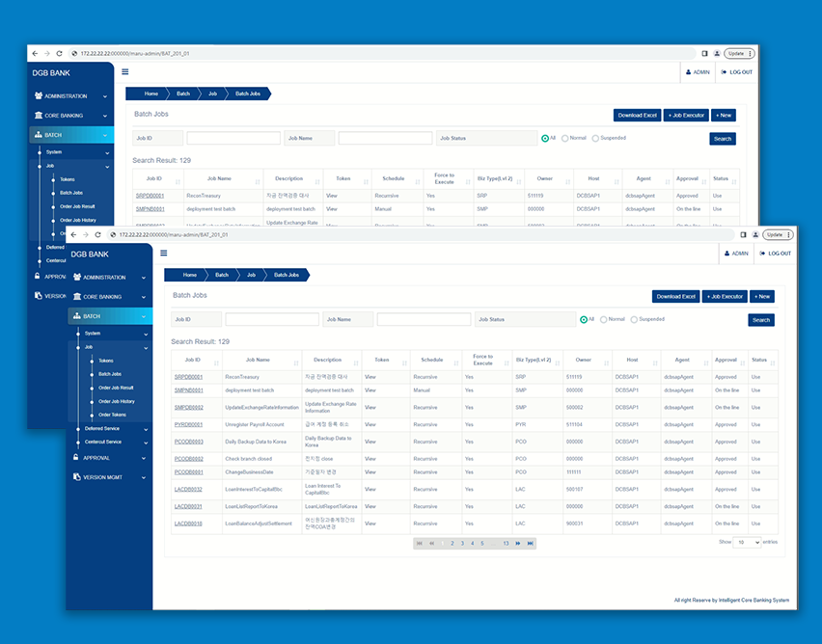Click the log out arrow icon in front window
The width and height of the screenshot is (822, 644).
point(763,254)
